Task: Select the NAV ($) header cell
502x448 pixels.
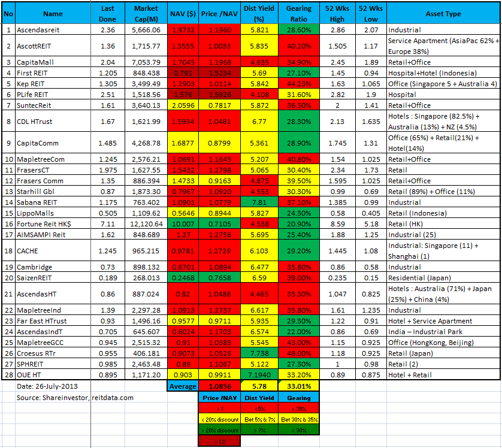Action: pos(183,14)
